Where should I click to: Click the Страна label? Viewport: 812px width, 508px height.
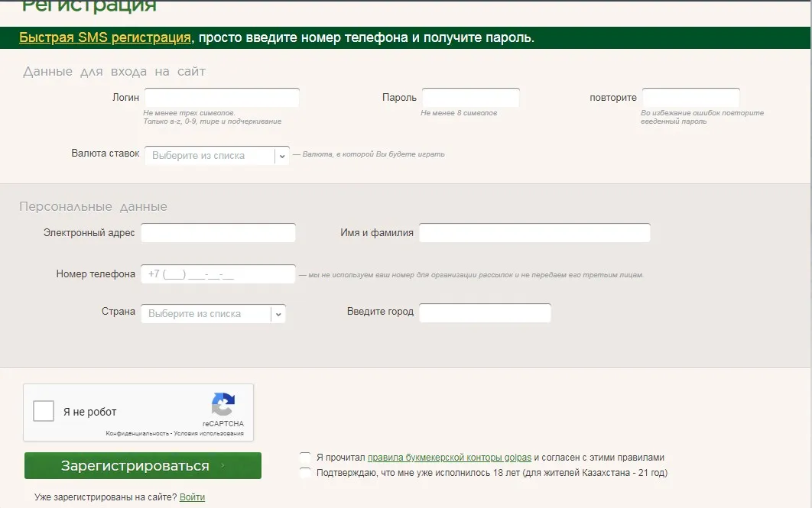[x=118, y=312]
